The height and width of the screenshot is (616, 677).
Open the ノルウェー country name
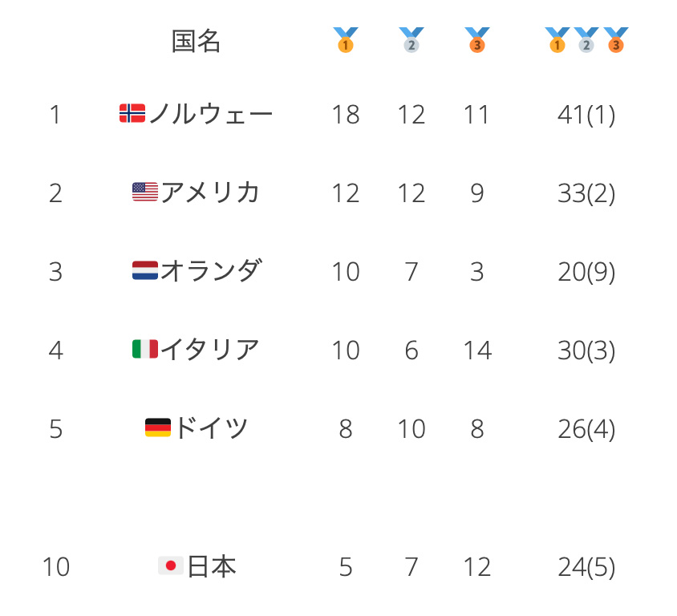[211, 115]
